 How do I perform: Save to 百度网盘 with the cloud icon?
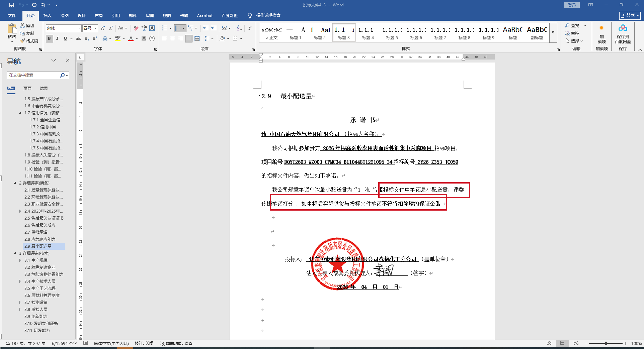click(623, 34)
